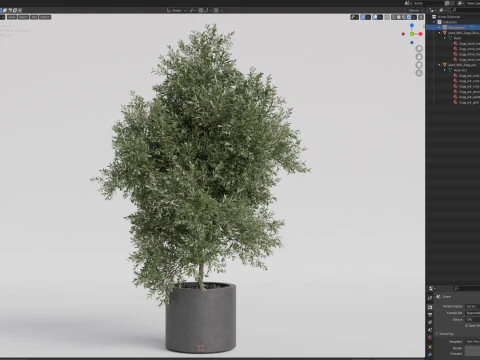Select Scene Collection in the outliner
Screen dimensions: 480x360
click(449, 17)
